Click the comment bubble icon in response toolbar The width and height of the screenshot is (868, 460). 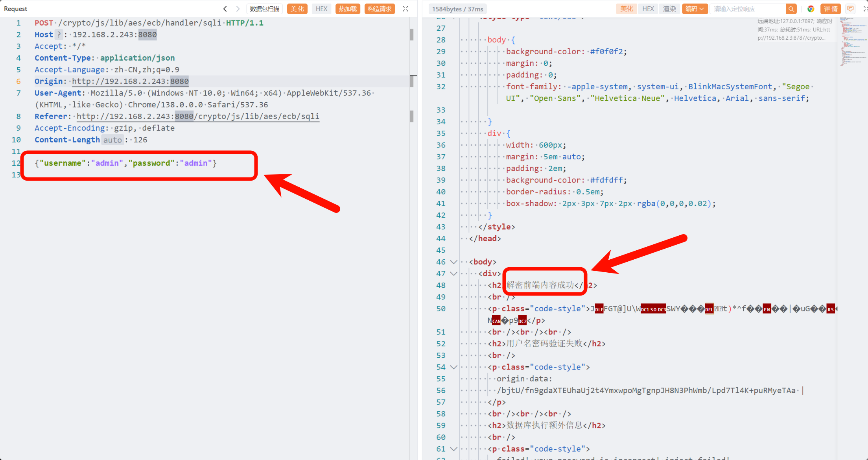pyautogui.click(x=850, y=9)
